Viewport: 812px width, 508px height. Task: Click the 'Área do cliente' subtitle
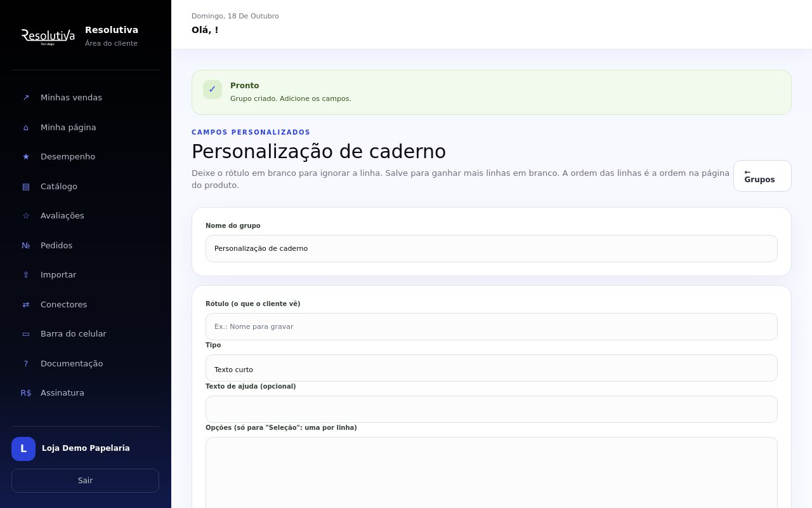[x=111, y=44]
